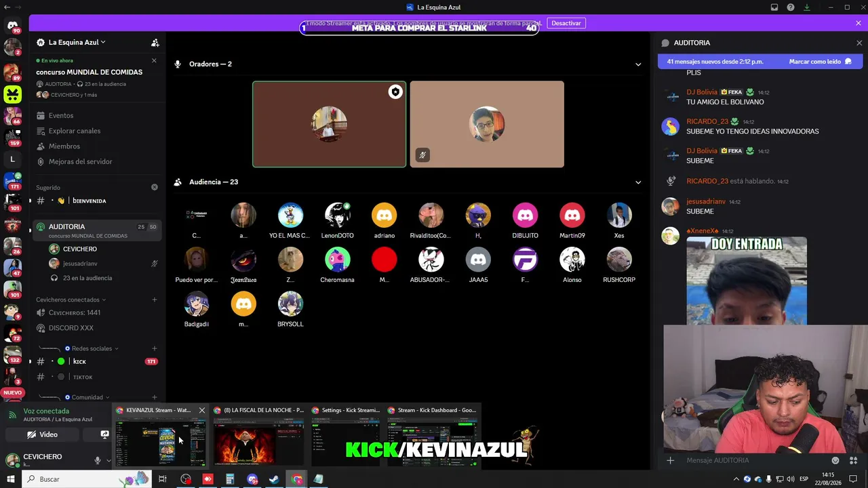Open audience member RUSHCORP's avatar
This screenshot has height=488, width=868.
[619, 260]
